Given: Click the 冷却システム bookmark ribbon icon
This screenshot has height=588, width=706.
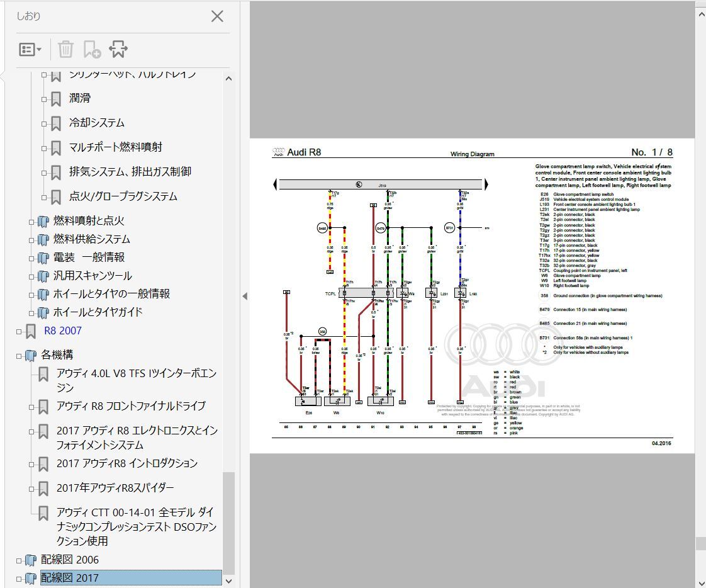Looking at the screenshot, I should [56, 123].
